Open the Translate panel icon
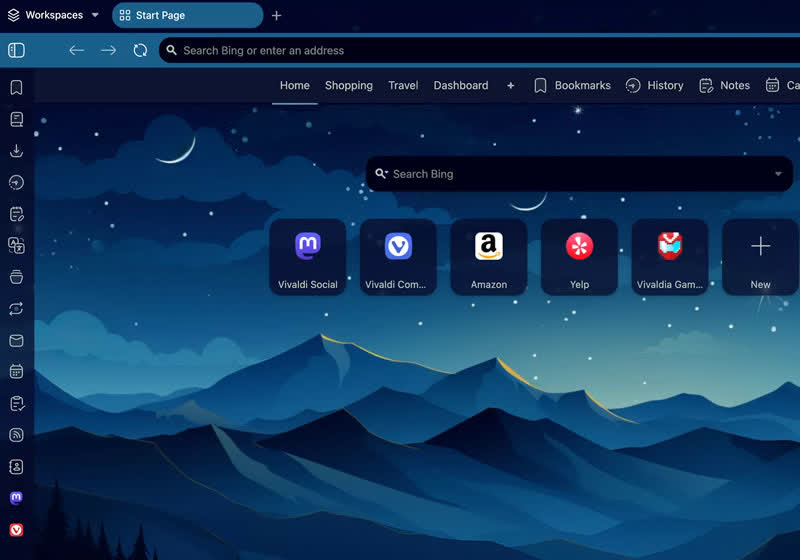The width and height of the screenshot is (800, 560). (x=16, y=245)
